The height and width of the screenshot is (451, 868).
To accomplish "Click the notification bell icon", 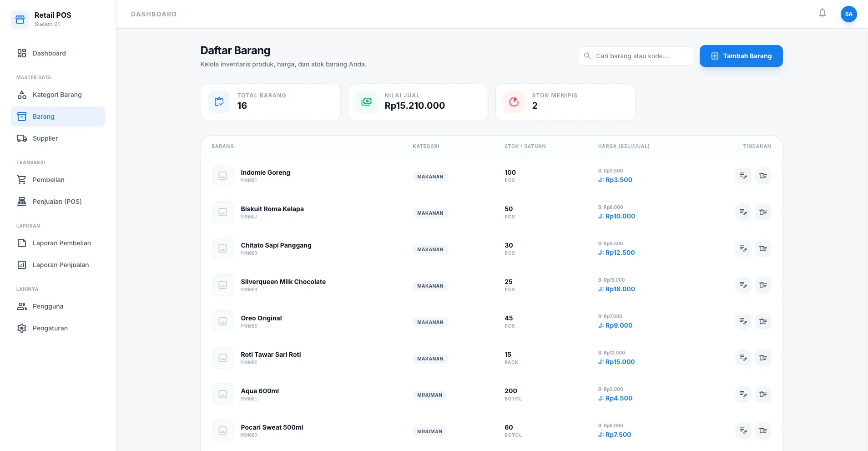I will pyautogui.click(x=822, y=13).
